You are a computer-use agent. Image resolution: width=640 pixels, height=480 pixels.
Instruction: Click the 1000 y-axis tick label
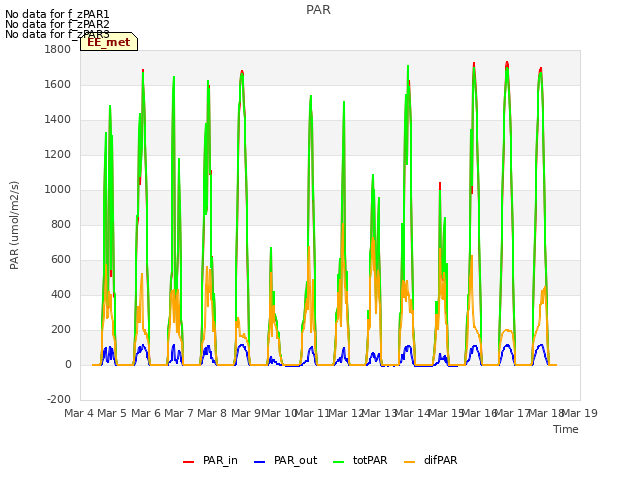click(x=58, y=189)
